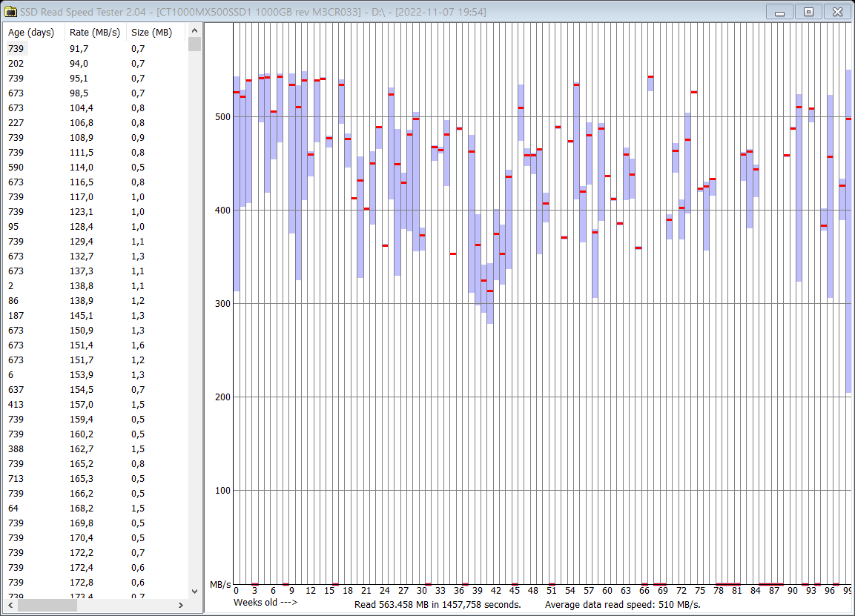Viewport: 855px width, 616px height.
Task: Select the row with age 713
Action: (96, 479)
